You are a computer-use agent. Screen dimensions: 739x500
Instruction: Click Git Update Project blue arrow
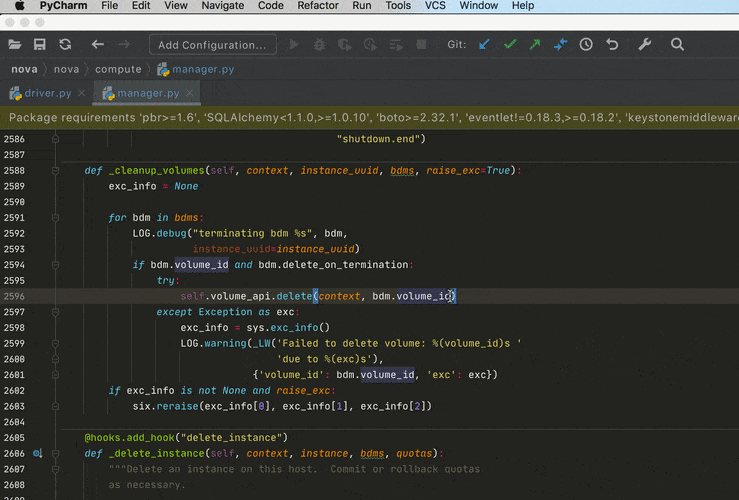coord(485,44)
